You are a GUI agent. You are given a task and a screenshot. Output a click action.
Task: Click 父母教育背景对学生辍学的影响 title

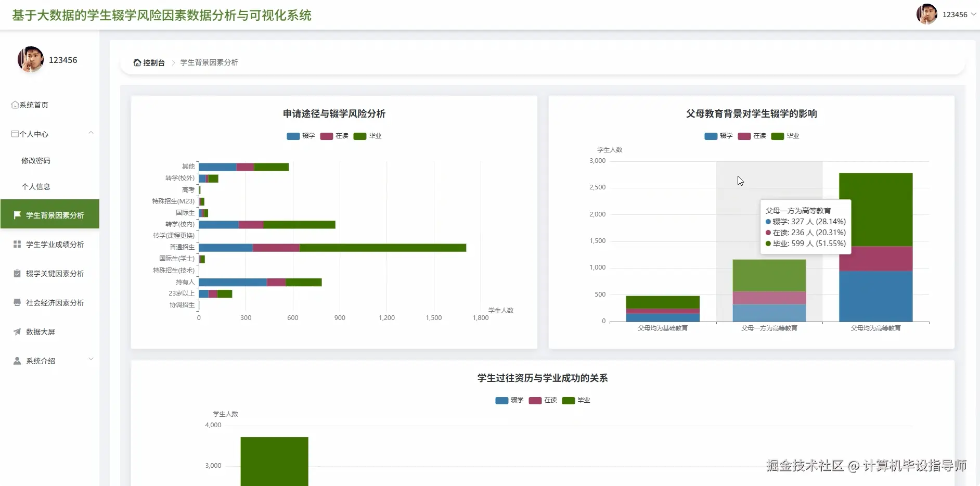point(751,113)
